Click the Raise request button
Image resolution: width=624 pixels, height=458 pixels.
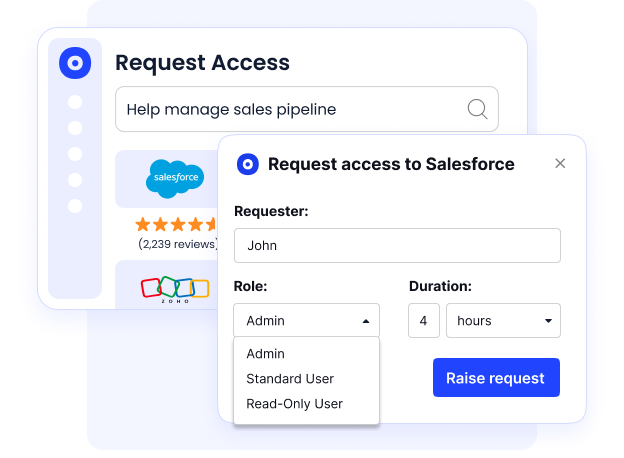coord(496,378)
